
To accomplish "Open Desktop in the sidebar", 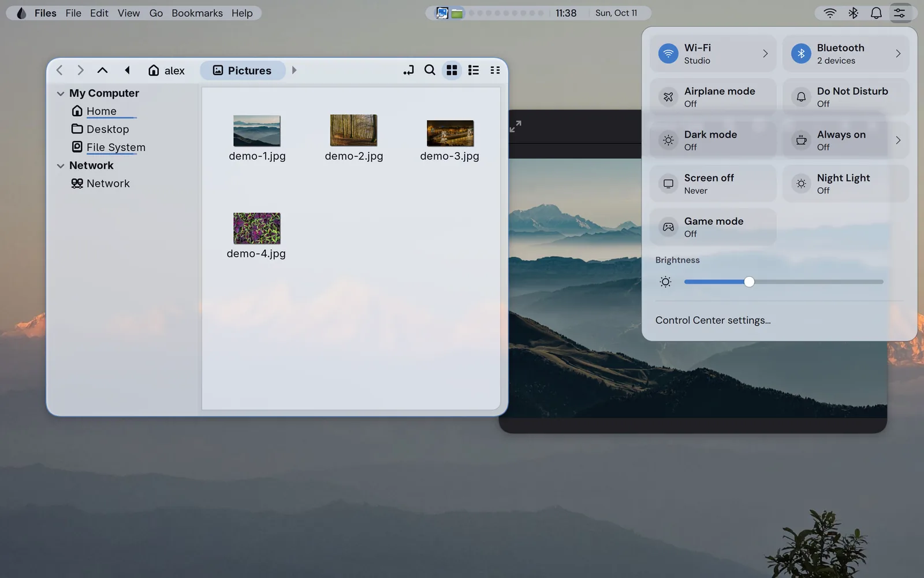I will coord(100,129).
